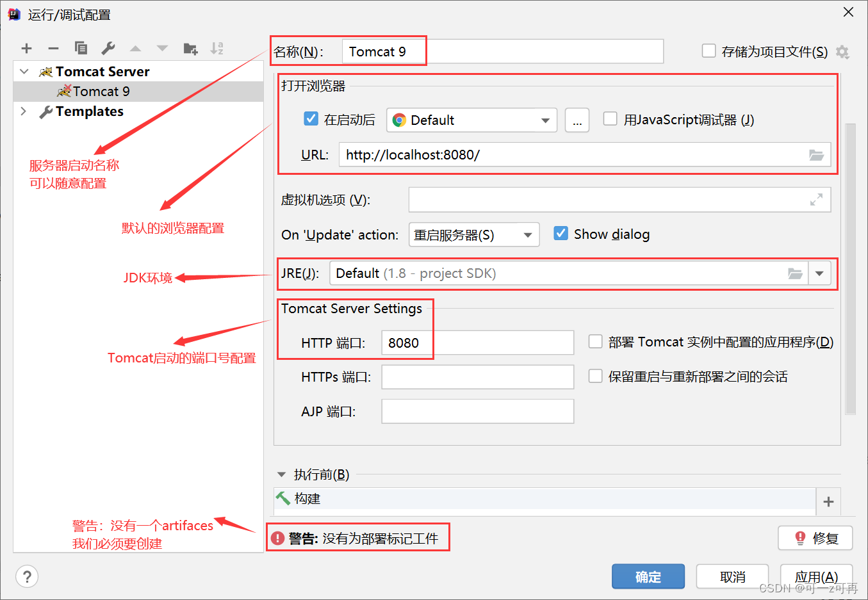Click the OK confirm button
Screen dimensions: 868x600
coord(648,576)
